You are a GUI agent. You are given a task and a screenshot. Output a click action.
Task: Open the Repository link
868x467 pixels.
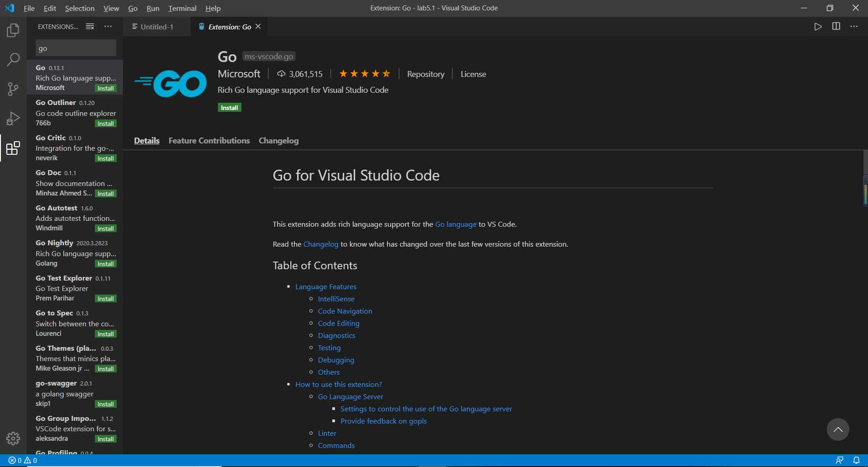point(425,74)
